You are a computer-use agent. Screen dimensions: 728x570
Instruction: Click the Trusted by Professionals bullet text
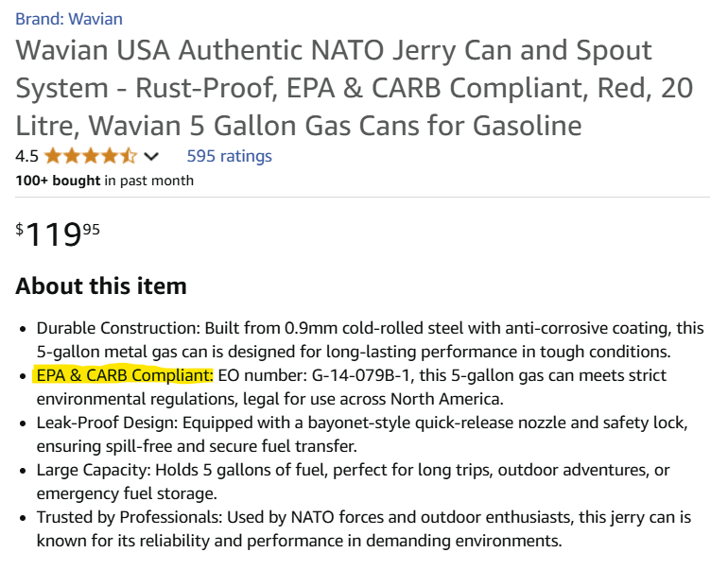[x=364, y=529]
